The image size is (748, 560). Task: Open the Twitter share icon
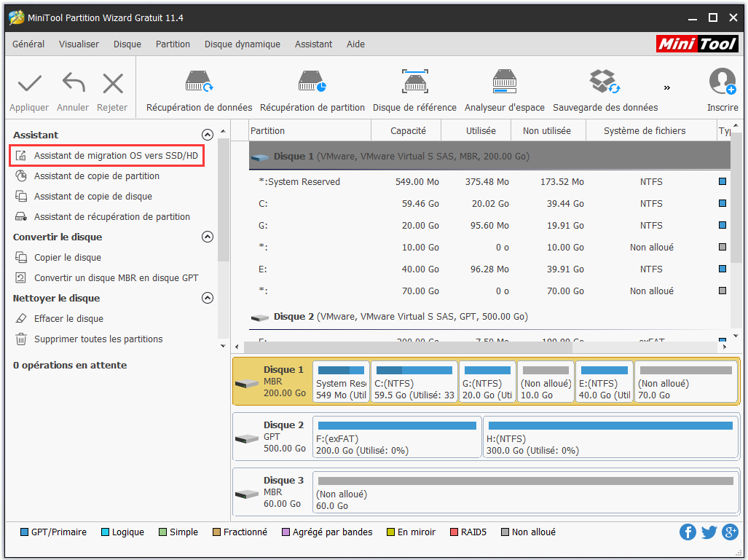click(709, 532)
